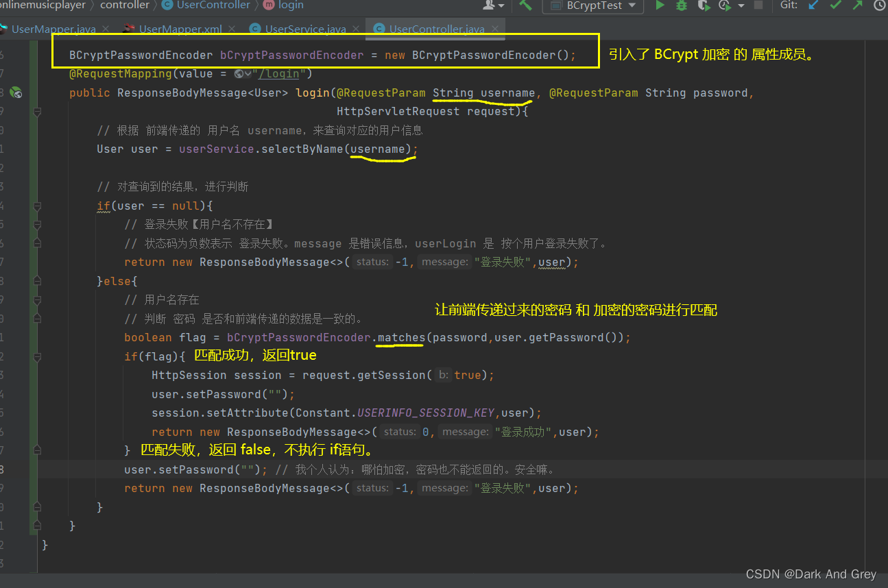Viewport: 888px width, 588px height.
Task: Start debugging with the bug icon
Action: 681,5
